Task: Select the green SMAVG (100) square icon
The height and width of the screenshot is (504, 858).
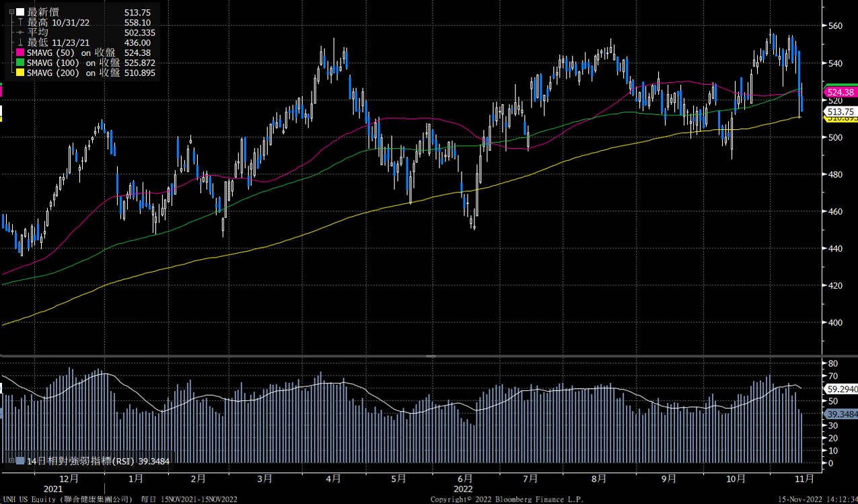Action: (20, 63)
